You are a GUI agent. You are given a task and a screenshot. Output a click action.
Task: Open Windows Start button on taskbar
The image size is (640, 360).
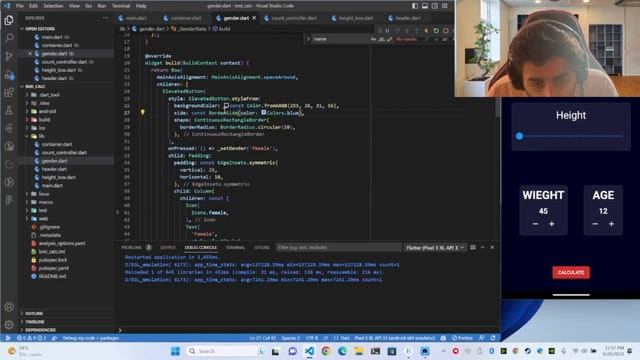(x=176, y=351)
